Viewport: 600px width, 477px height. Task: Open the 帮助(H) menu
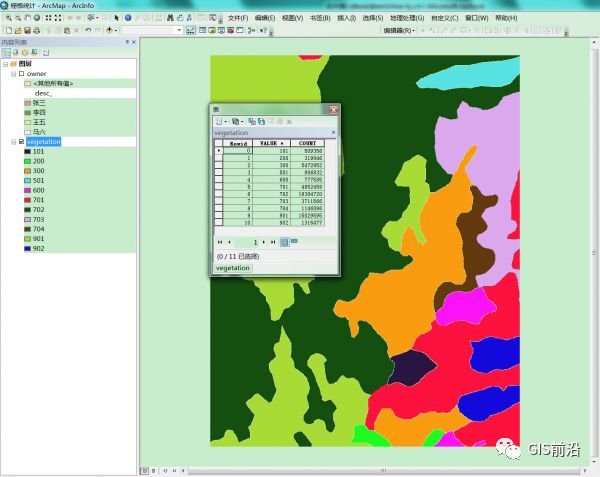coord(506,18)
